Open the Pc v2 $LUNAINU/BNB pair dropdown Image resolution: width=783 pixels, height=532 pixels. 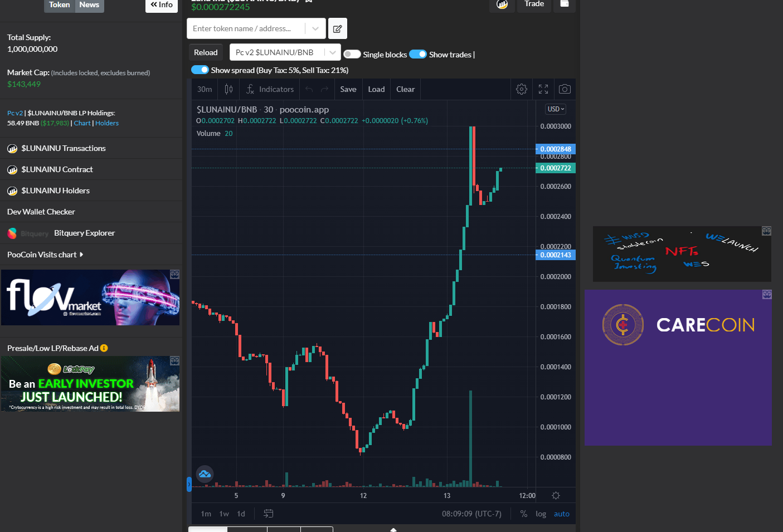[x=285, y=52]
